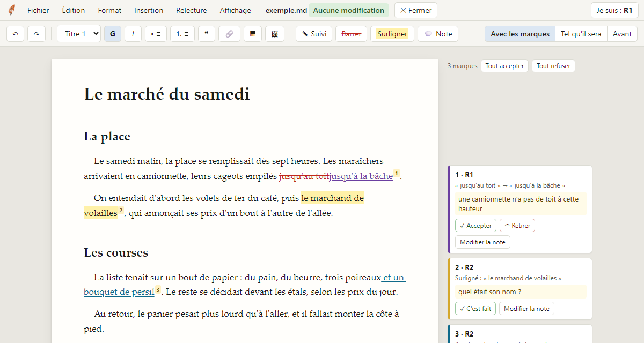Insert a bulleted list
This screenshot has height=343, width=644.
(156, 34)
